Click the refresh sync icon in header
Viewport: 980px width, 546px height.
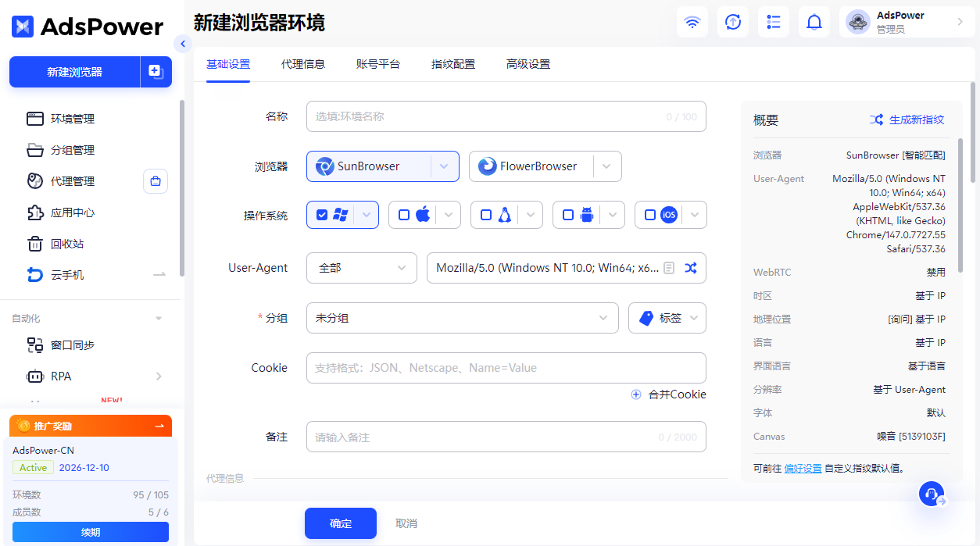tap(733, 22)
